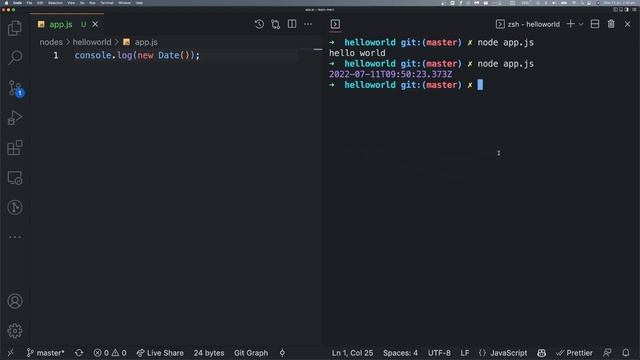Toggle Prettier formatter status

[x=574, y=353]
